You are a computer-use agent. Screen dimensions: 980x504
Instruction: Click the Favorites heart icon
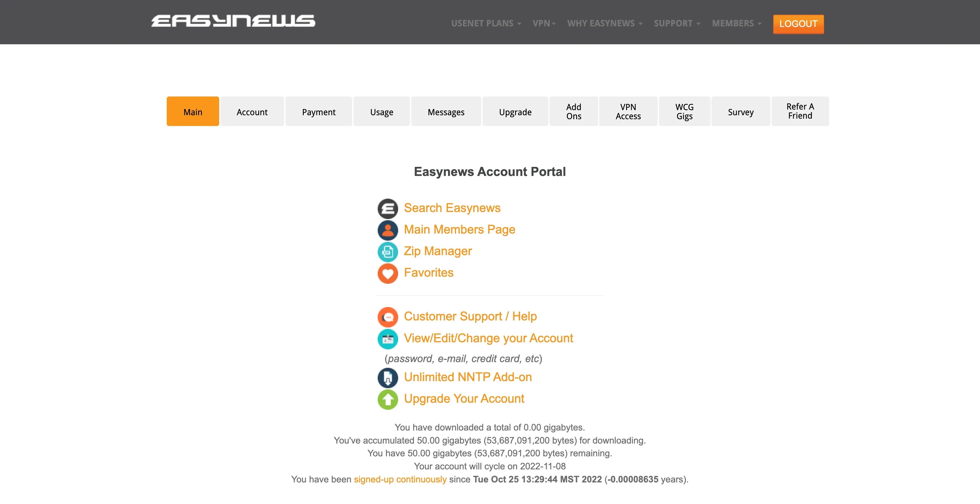[387, 273]
